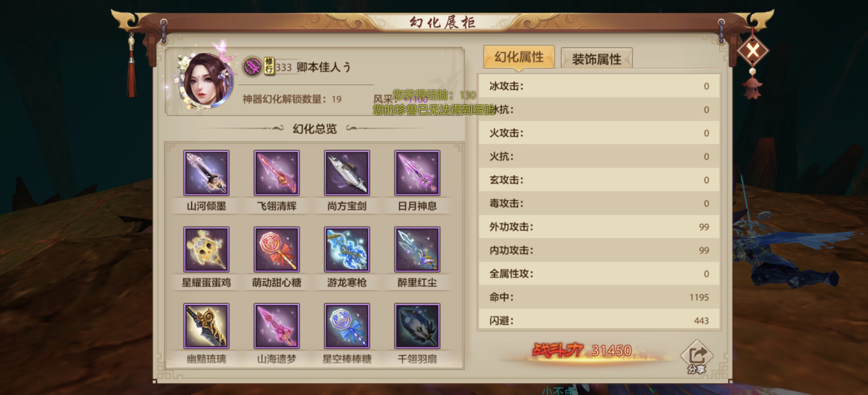This screenshot has width=868, height=395.
Task: Choose the 尚方宝剑 fish sword icon
Action: (x=347, y=173)
